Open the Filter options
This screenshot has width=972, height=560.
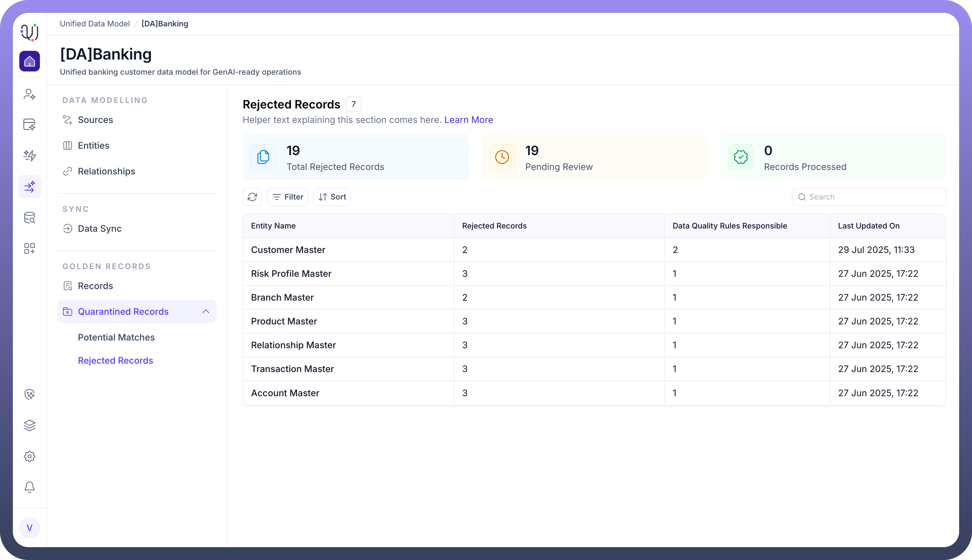[288, 197]
